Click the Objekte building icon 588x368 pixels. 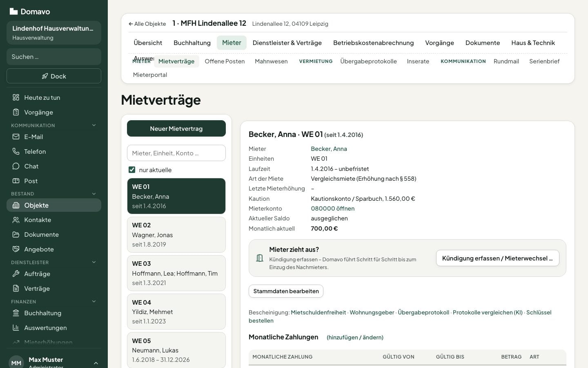(x=16, y=205)
